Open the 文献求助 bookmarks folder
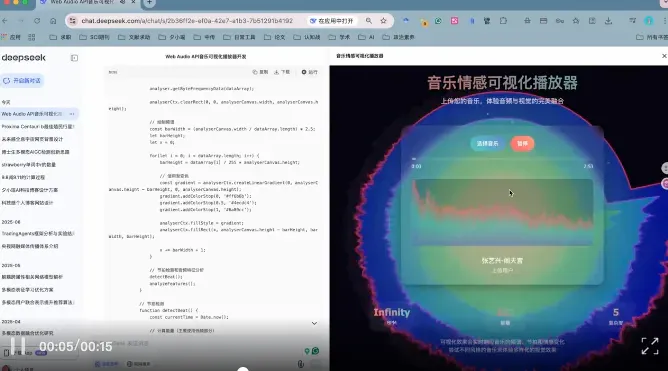The width and height of the screenshot is (668, 371). (x=134, y=37)
